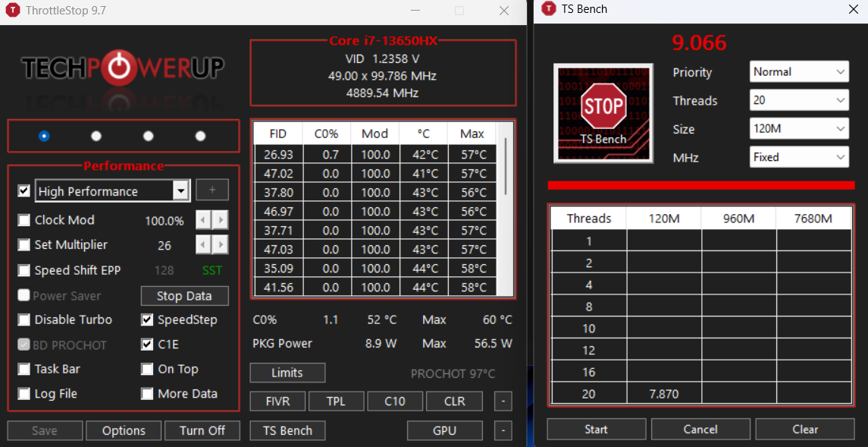Click the Cancel button in TS Bench

pyautogui.click(x=700, y=430)
